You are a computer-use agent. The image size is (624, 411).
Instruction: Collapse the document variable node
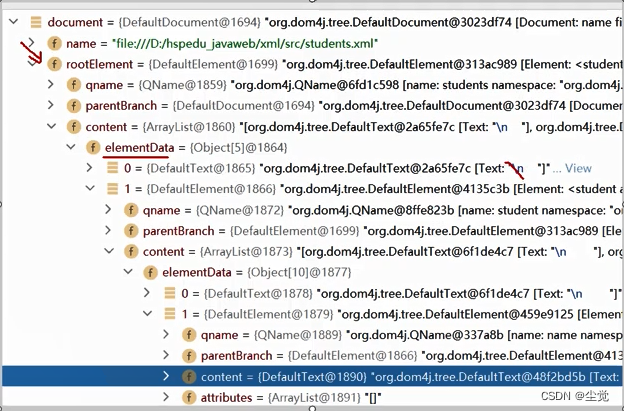[14, 21]
